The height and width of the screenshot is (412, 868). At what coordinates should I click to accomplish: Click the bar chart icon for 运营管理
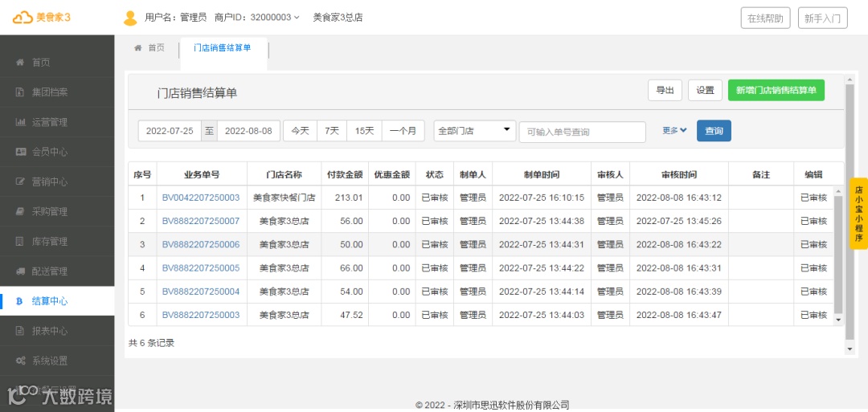point(20,122)
